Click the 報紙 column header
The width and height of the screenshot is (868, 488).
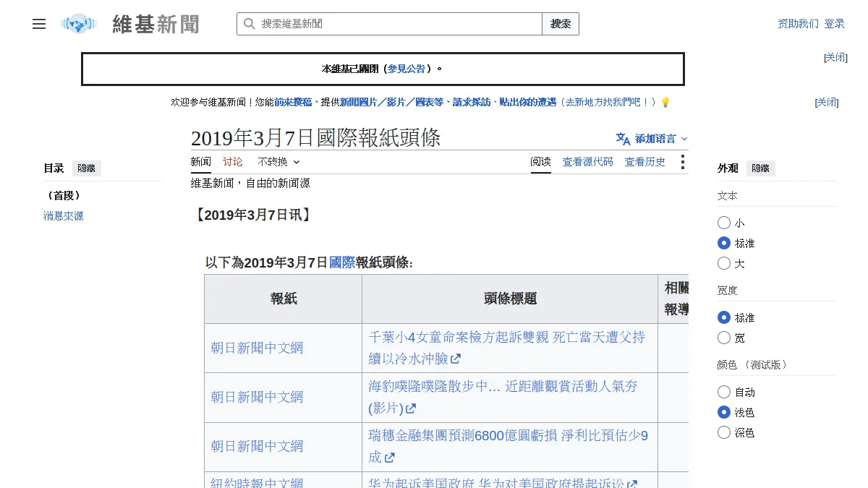click(x=284, y=299)
